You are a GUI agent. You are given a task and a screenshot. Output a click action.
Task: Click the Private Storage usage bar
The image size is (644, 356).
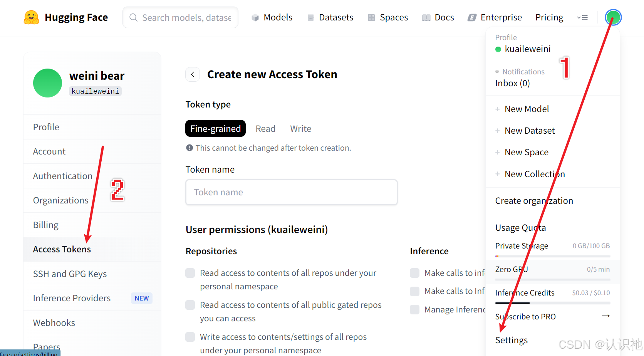(552, 256)
